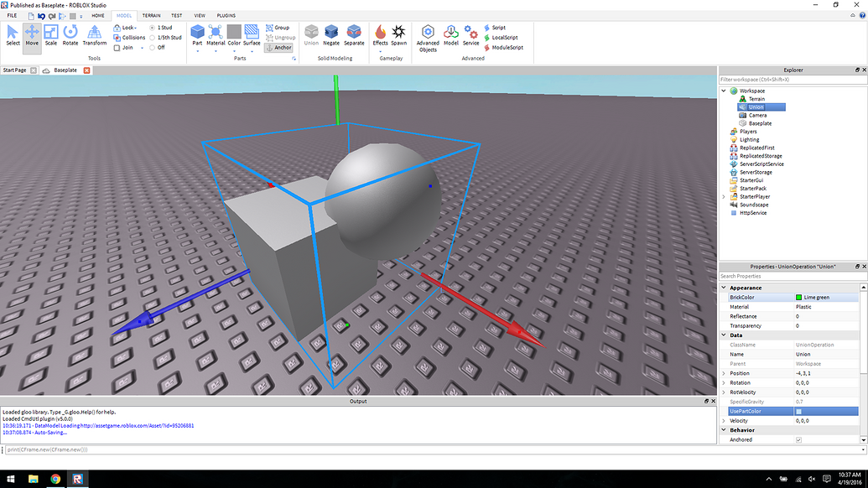This screenshot has height=488, width=868.
Task: Open the FILE menu
Action: [x=12, y=15]
